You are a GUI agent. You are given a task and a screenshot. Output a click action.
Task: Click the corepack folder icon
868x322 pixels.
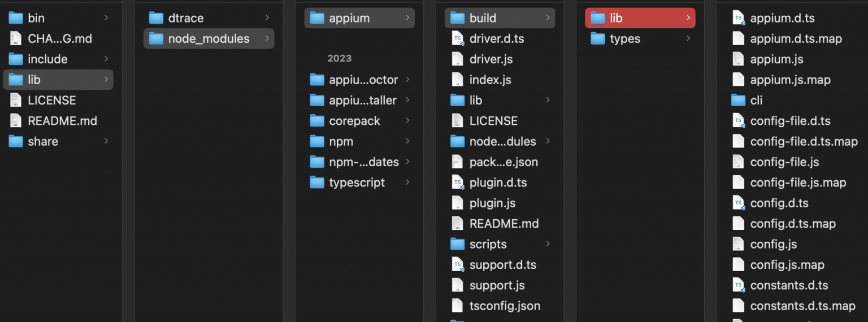pos(317,121)
